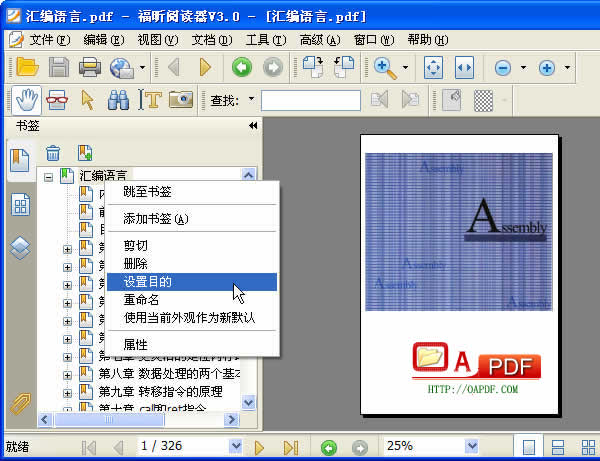This screenshot has width=600, height=461.
Task: Open the bookmarks panel sidebar icon
Action: click(20, 160)
